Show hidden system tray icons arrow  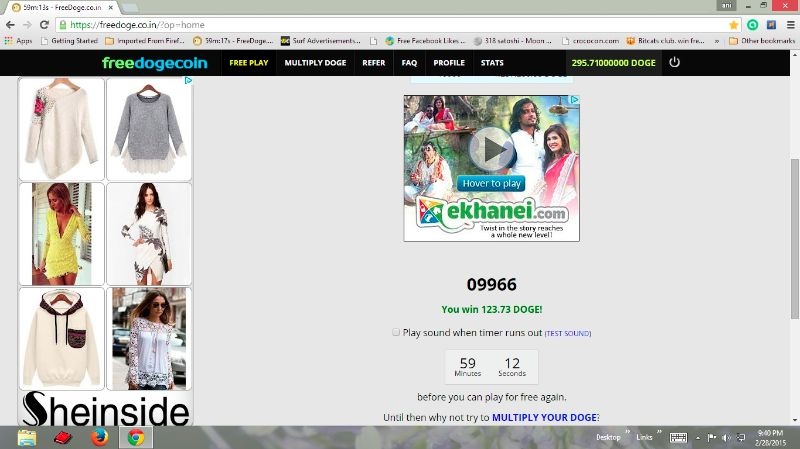699,438
